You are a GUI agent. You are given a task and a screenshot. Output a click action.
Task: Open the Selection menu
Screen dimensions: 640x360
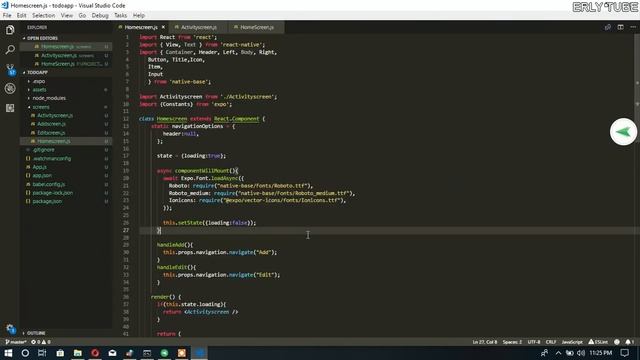point(44,16)
